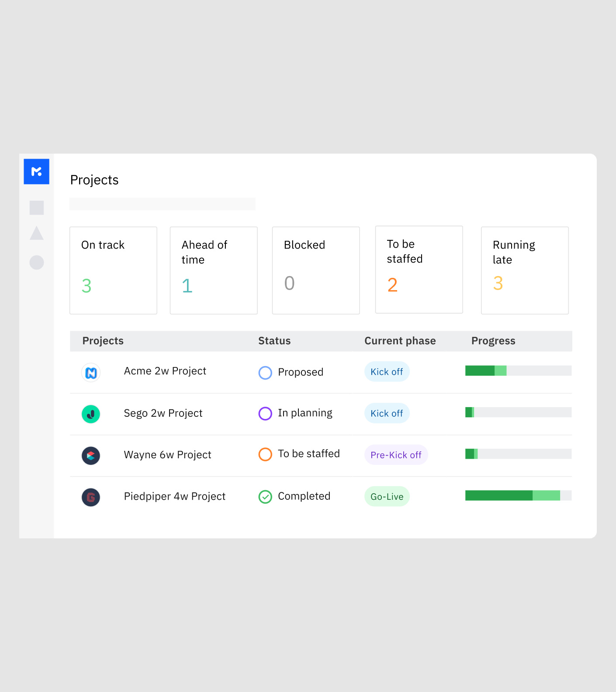Click the Acme 2w Project progress bar

click(518, 370)
